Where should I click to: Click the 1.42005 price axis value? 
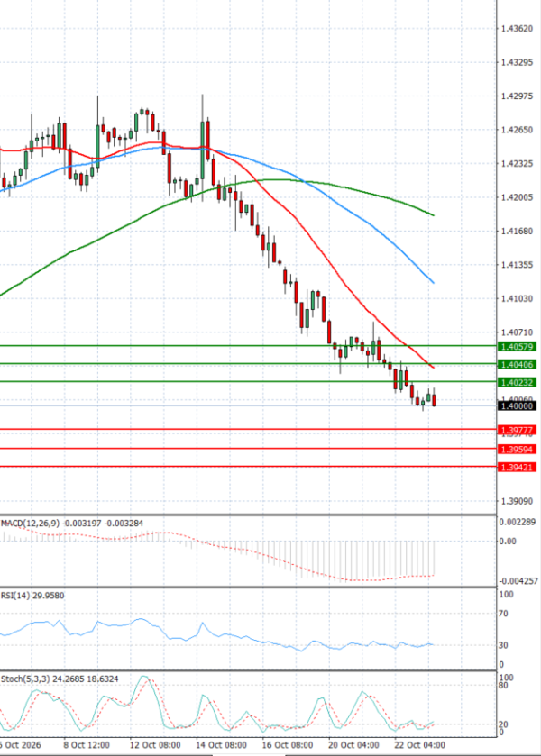point(517,197)
